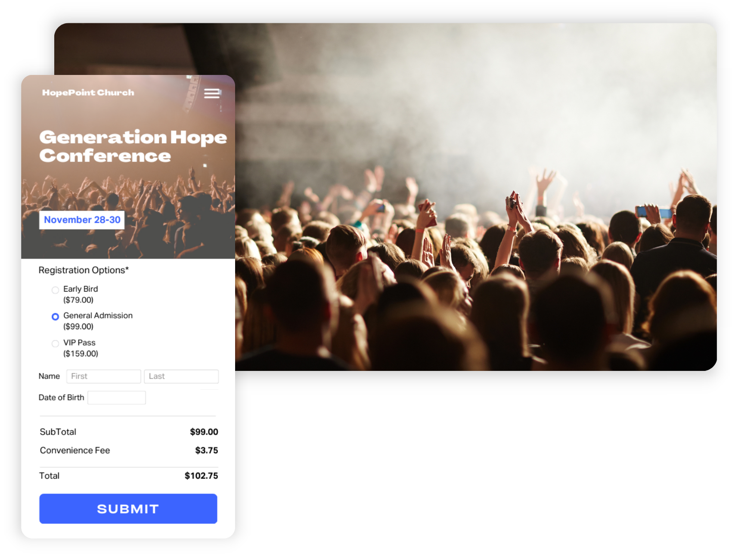The width and height of the screenshot is (732, 560).
Task: Click the November 28-30 date badge
Action: click(x=82, y=220)
